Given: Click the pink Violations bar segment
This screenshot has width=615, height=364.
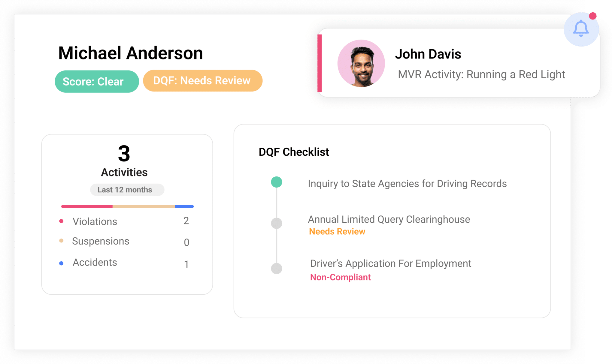Looking at the screenshot, I should pyautogui.click(x=87, y=206).
